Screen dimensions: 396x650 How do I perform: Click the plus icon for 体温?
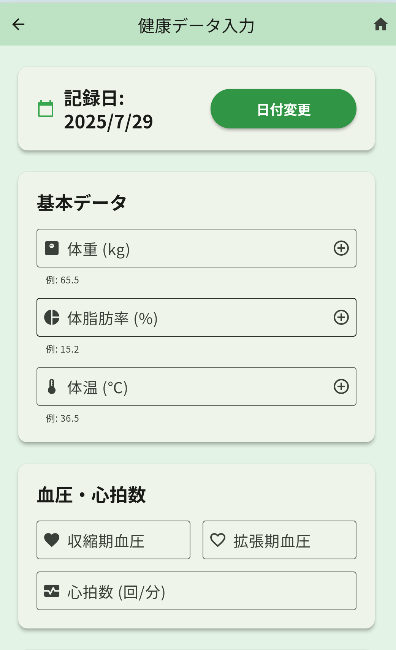(341, 386)
